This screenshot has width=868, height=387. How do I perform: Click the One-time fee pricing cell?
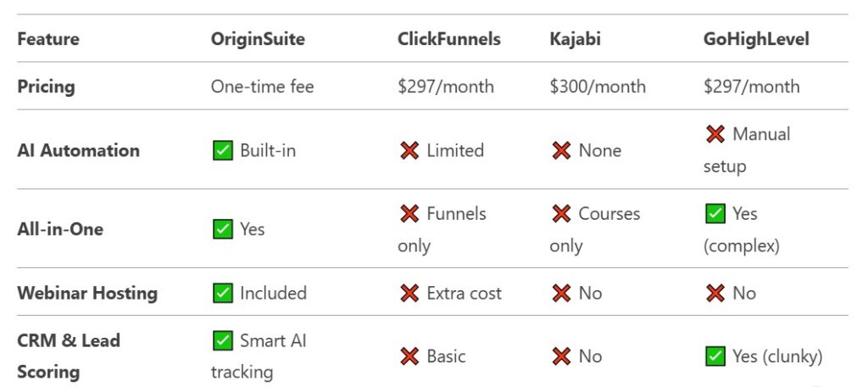coord(263,87)
